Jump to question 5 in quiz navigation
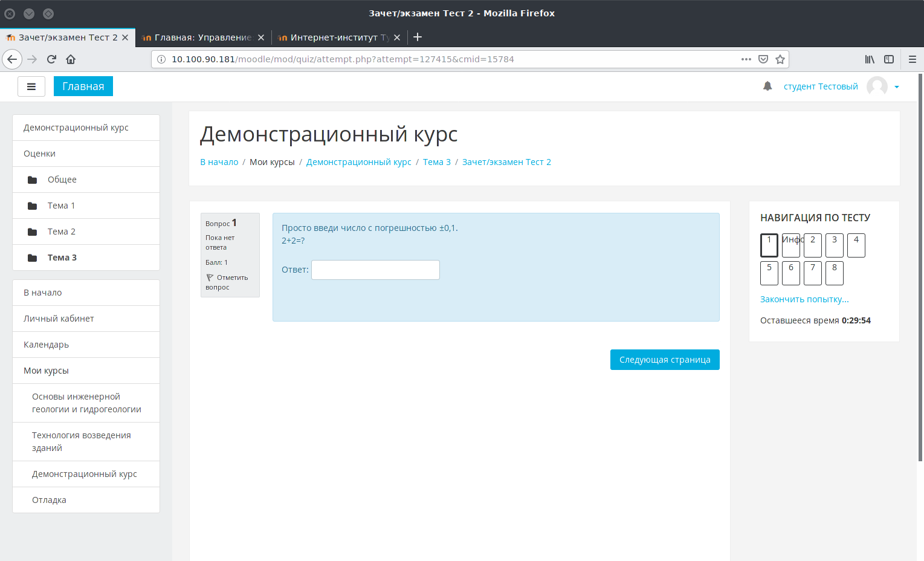924x561 pixels. (769, 273)
